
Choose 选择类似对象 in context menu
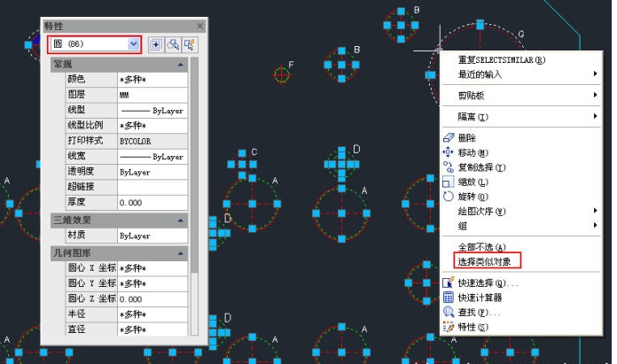tap(521, 261)
